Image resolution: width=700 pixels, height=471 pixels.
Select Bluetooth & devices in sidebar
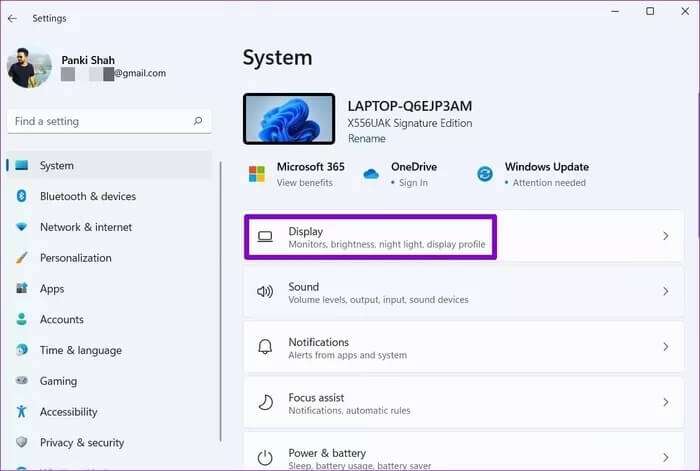tap(109, 196)
